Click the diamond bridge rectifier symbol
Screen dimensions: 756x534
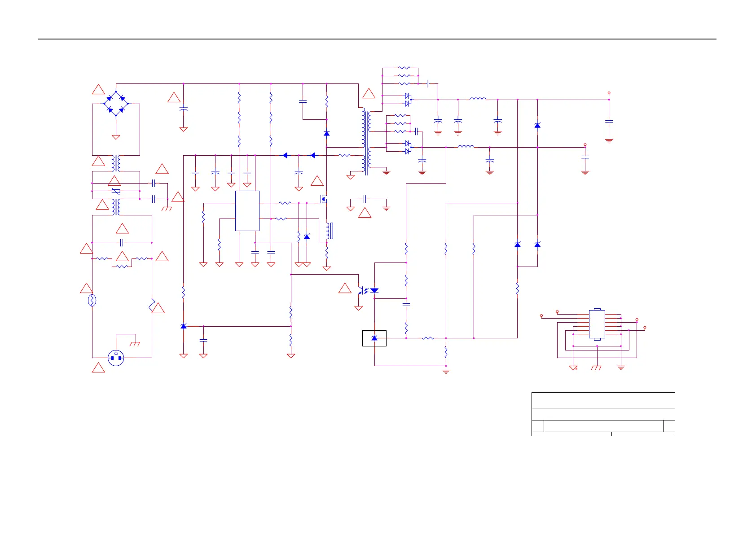pyautogui.click(x=116, y=104)
